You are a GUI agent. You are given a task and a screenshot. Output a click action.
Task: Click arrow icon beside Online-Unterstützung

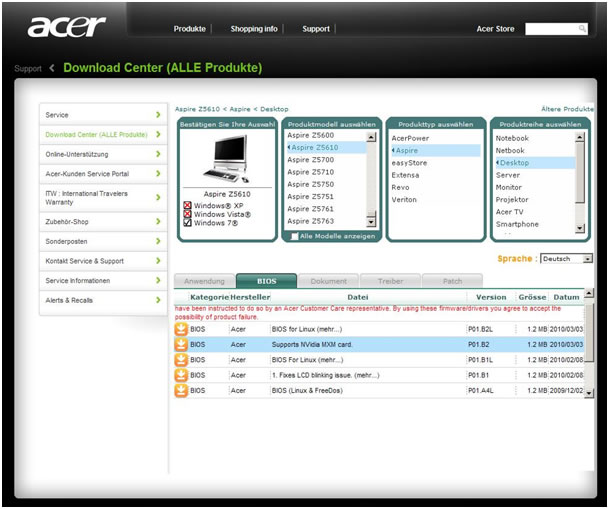[x=158, y=154]
